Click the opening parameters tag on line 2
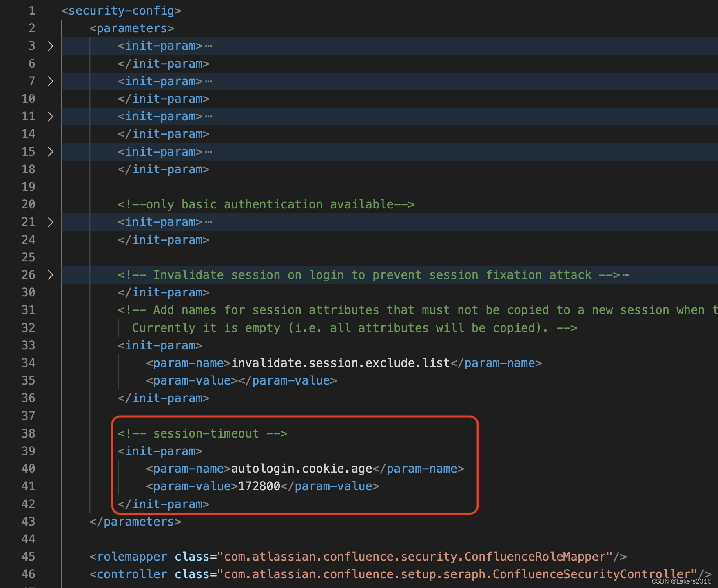718x588 pixels. [132, 28]
